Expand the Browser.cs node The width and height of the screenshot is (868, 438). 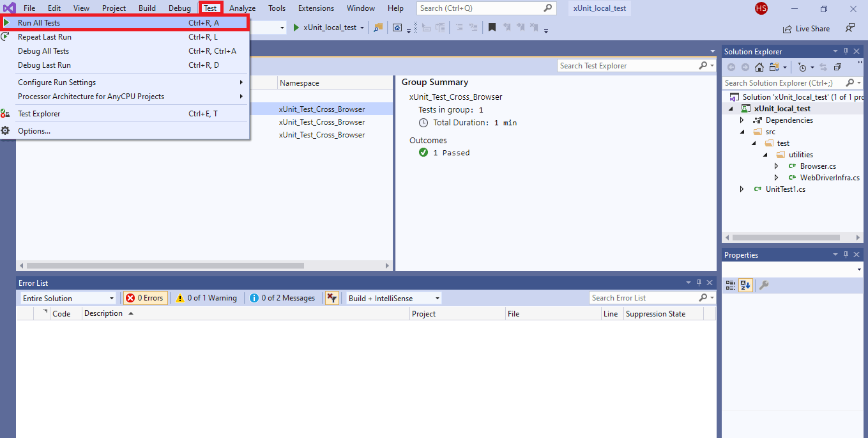pos(777,166)
